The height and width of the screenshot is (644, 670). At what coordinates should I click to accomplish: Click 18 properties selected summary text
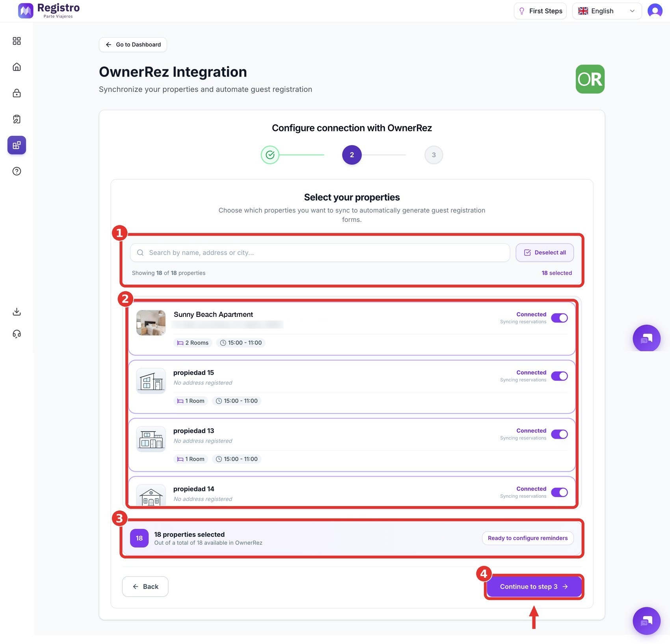(190, 534)
